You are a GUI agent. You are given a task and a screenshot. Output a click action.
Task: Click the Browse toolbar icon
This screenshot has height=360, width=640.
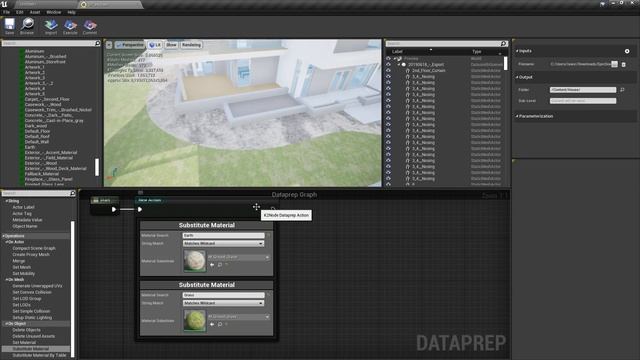click(x=27, y=24)
